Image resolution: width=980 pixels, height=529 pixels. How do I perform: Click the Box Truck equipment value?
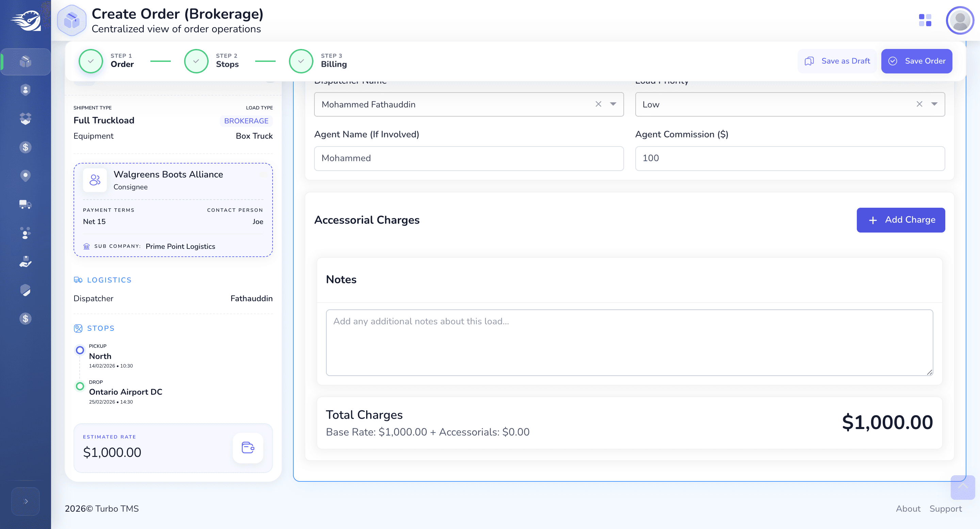point(254,136)
